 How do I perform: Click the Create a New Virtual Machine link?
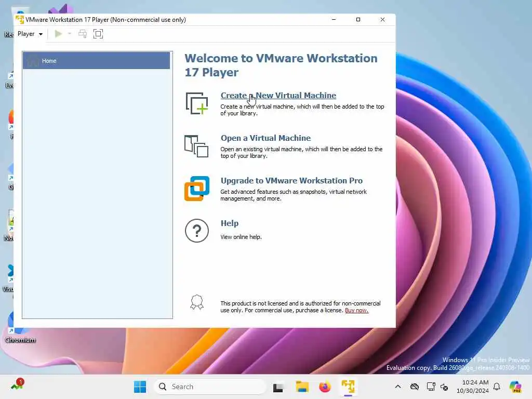(x=278, y=96)
